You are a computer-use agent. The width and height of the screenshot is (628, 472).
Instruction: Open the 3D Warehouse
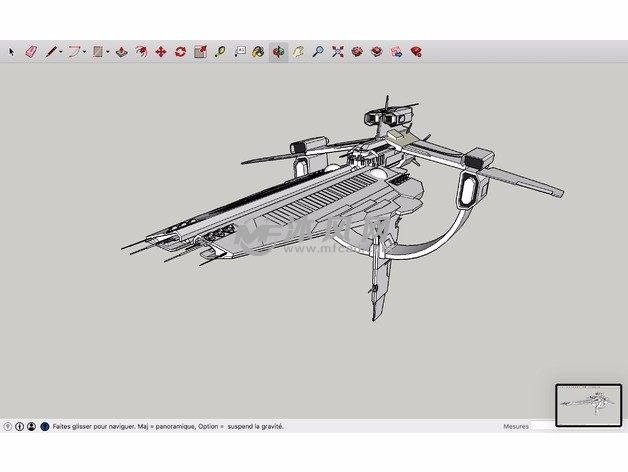[x=356, y=51]
